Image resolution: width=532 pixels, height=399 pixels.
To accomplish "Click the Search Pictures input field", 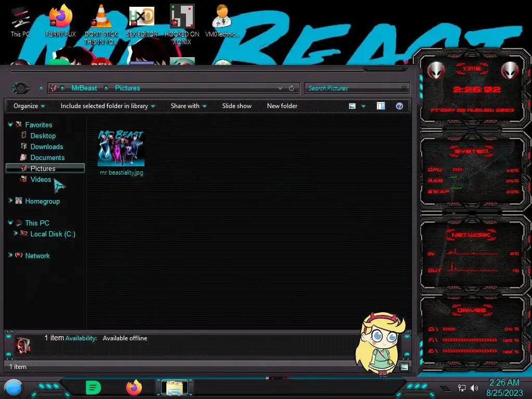I will [357, 88].
